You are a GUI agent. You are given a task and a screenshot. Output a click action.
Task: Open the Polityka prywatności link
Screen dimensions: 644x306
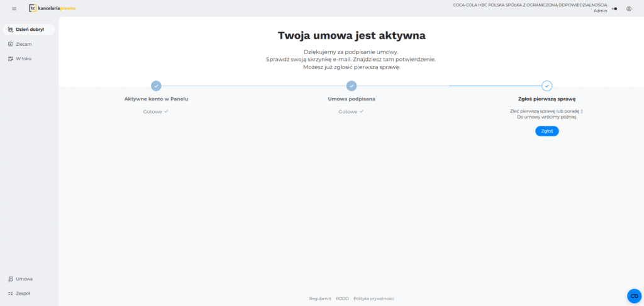click(x=374, y=298)
